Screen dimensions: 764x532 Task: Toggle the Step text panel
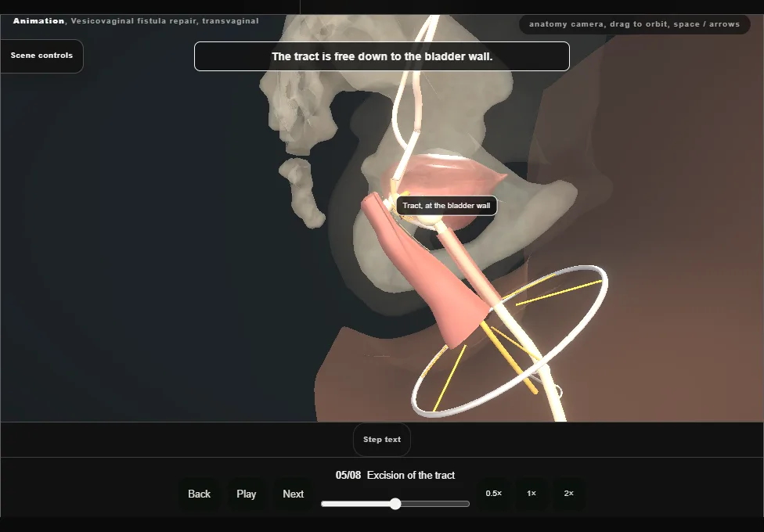click(382, 440)
